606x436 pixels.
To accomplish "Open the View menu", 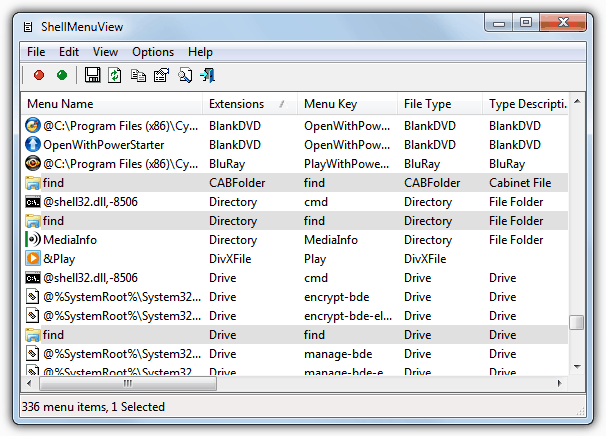I will (105, 52).
